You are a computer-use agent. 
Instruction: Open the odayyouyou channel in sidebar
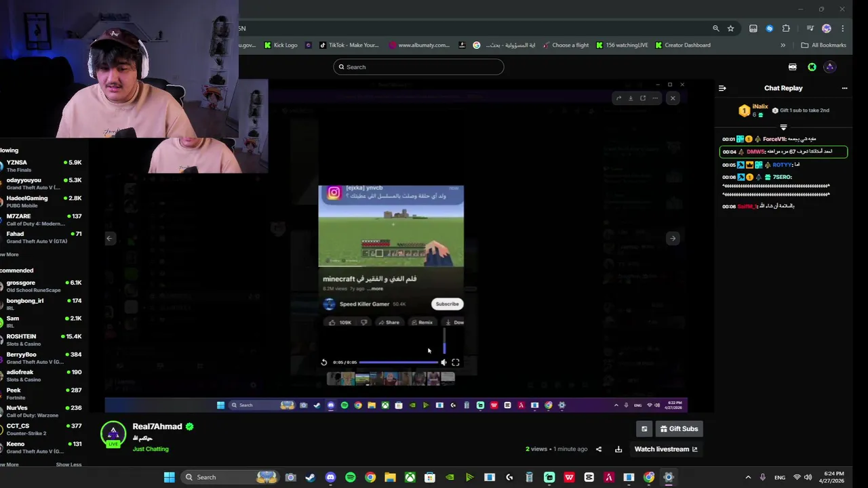coord(41,184)
